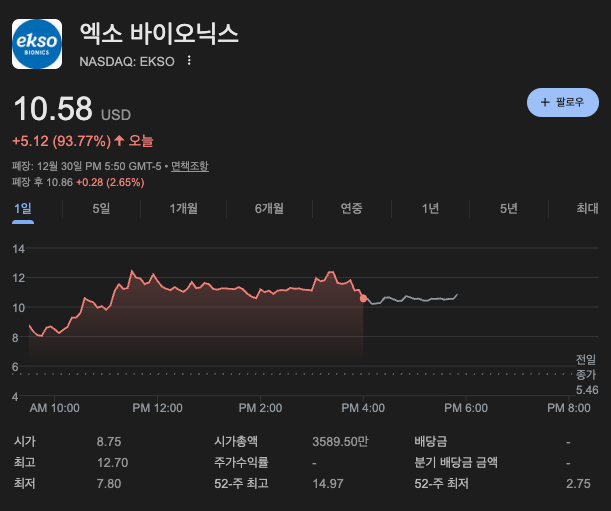Click the 10.58 current price value
The height and width of the screenshot is (511, 611).
pos(53,108)
